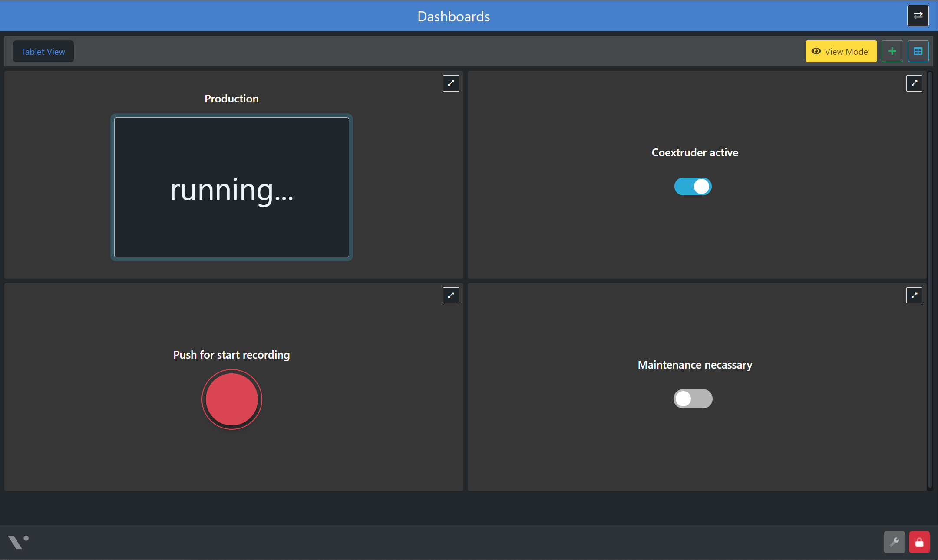Click the red lock icon
This screenshot has height=560, width=938.
click(919, 542)
